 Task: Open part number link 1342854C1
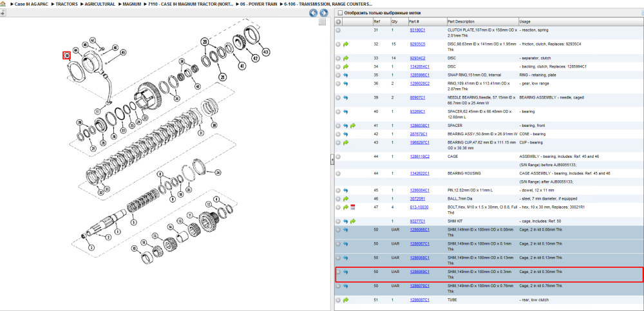coord(419,66)
